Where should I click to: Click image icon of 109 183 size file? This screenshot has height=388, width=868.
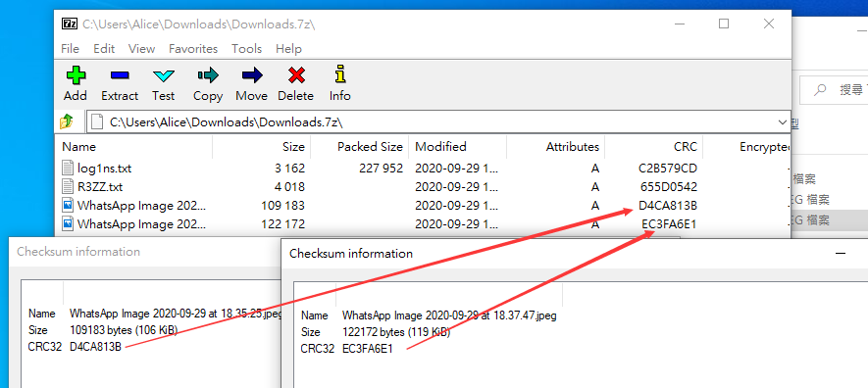pos(68,206)
